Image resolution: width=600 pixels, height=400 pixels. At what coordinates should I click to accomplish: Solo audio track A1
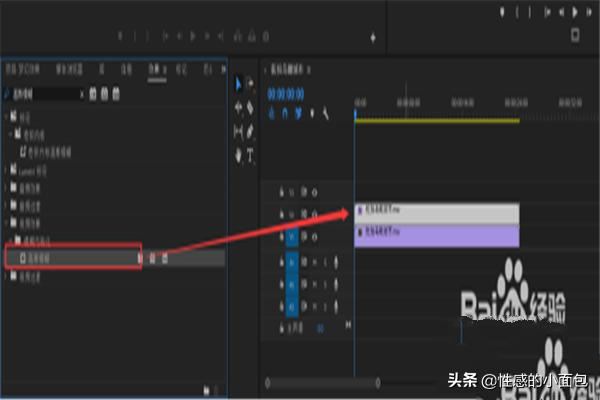click(325, 262)
